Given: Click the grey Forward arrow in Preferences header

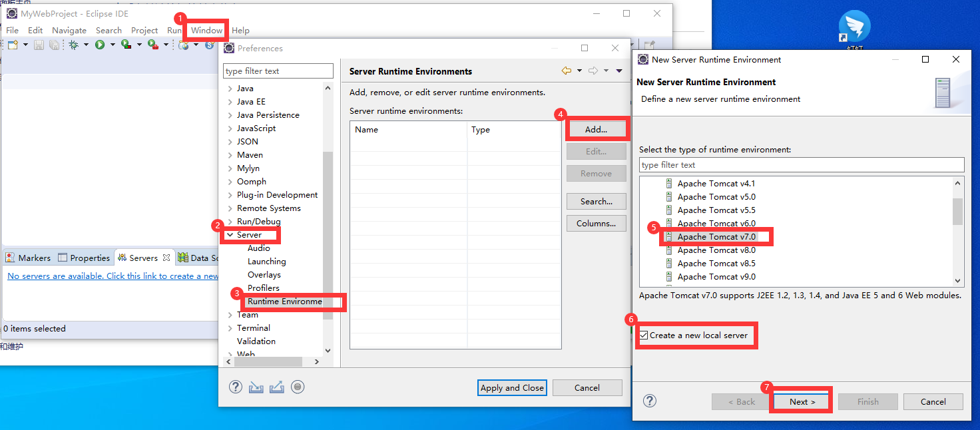Looking at the screenshot, I should 593,71.
